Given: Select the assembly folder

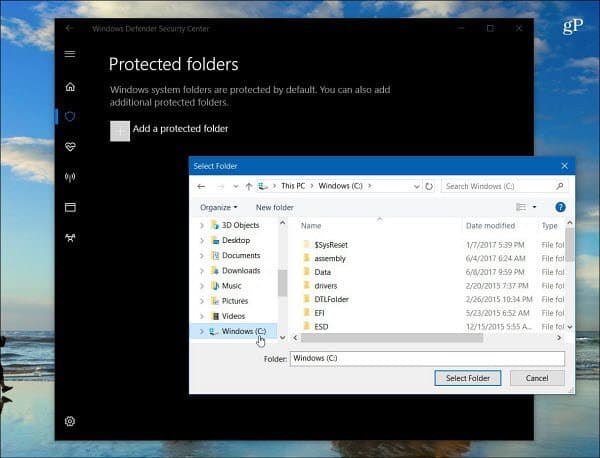Looking at the screenshot, I should click(x=329, y=259).
